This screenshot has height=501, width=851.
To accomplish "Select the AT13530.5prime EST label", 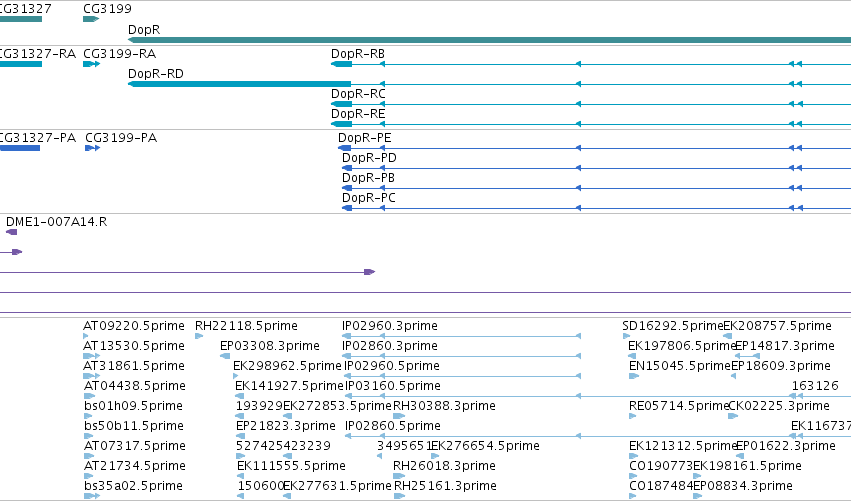I will pyautogui.click(x=134, y=346).
